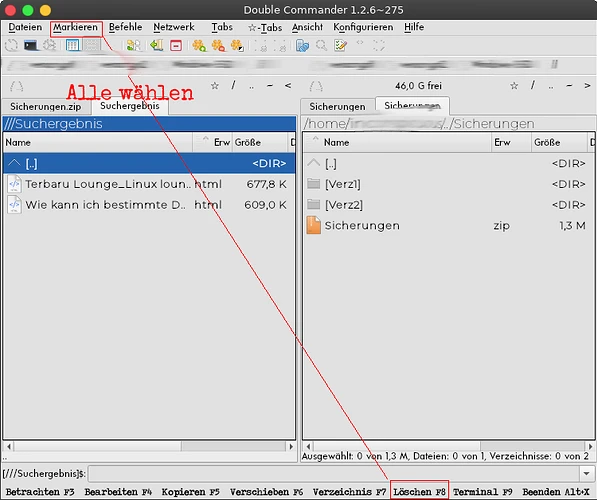The width and height of the screenshot is (597, 500).
Task: Select the Verz1 folder in the right panel
Action: coord(448,184)
